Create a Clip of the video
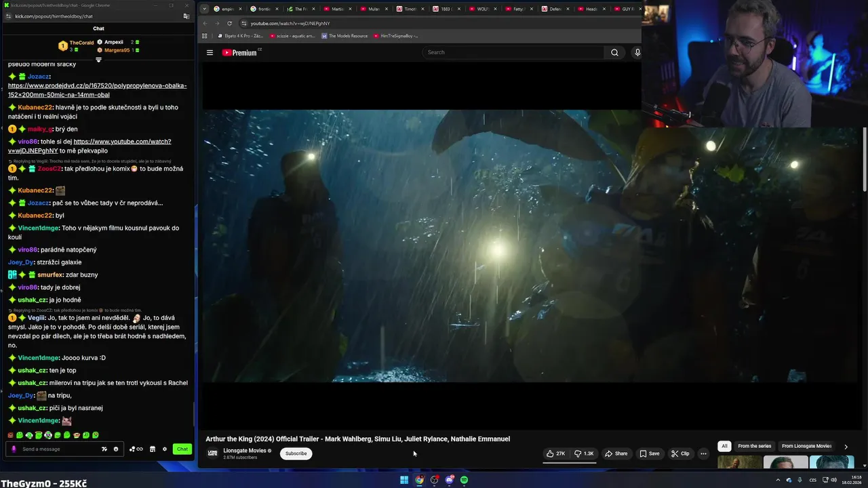 coord(680,453)
